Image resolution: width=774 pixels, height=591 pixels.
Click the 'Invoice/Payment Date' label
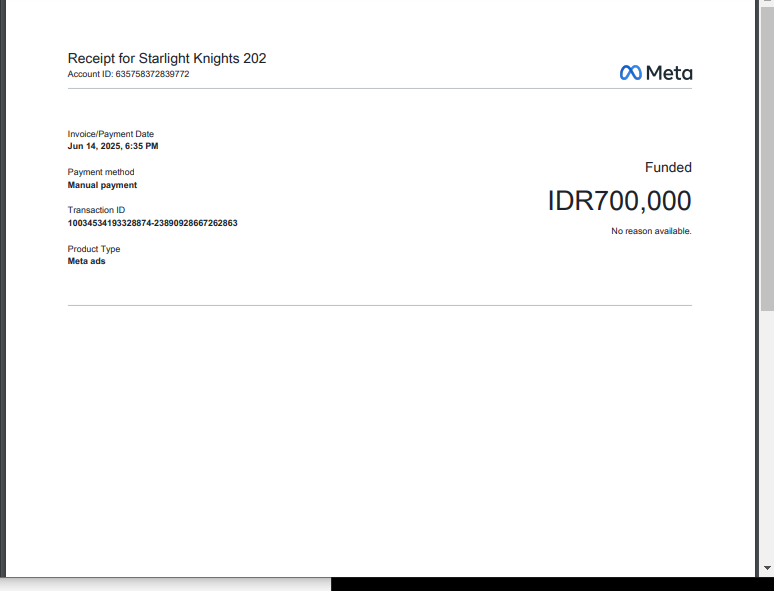[111, 134]
